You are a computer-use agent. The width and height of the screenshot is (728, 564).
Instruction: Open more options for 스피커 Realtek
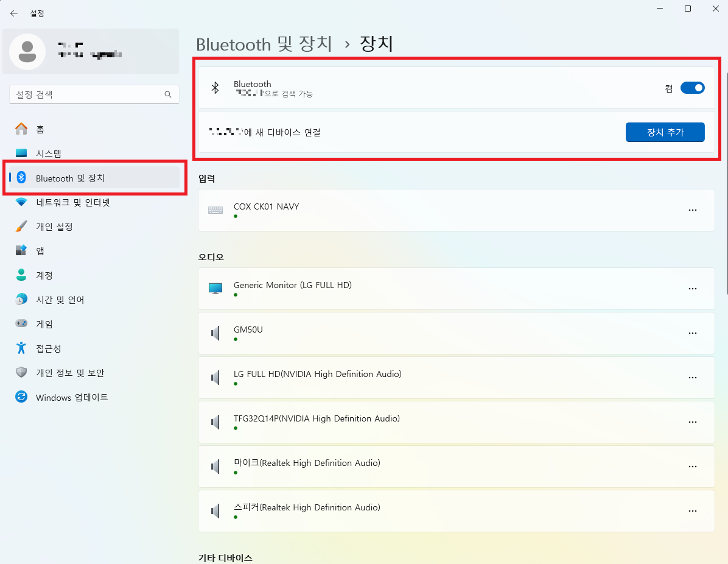692,511
